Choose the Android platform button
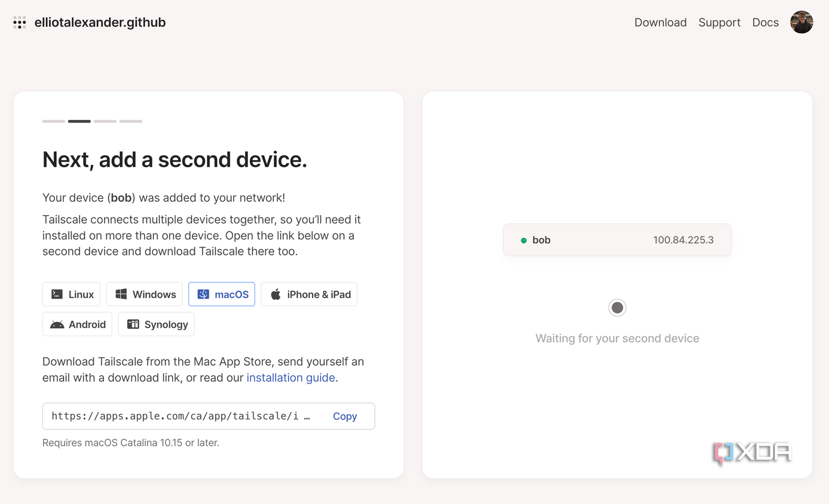Screen dimensions: 829x504 [77, 324]
